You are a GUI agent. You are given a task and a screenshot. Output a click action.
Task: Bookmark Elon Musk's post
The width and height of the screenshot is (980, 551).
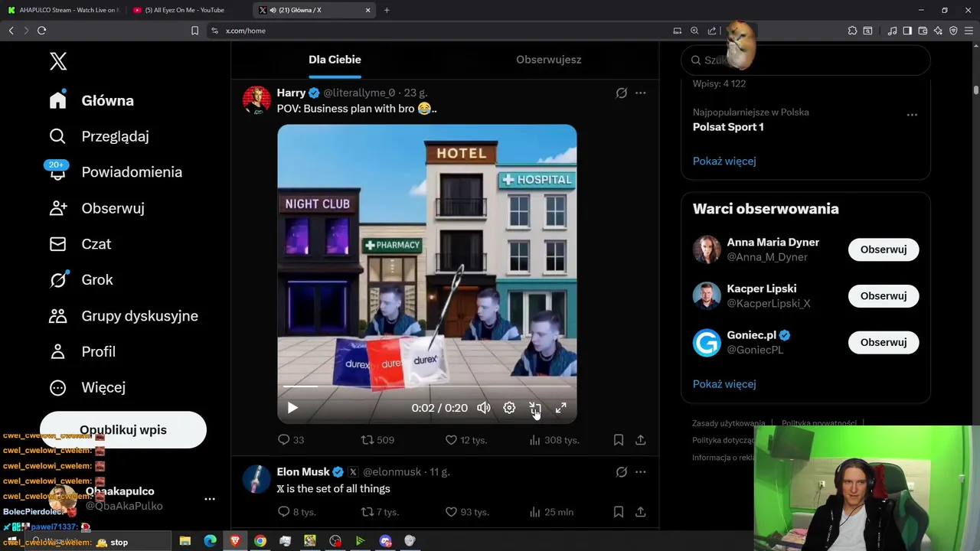click(619, 512)
